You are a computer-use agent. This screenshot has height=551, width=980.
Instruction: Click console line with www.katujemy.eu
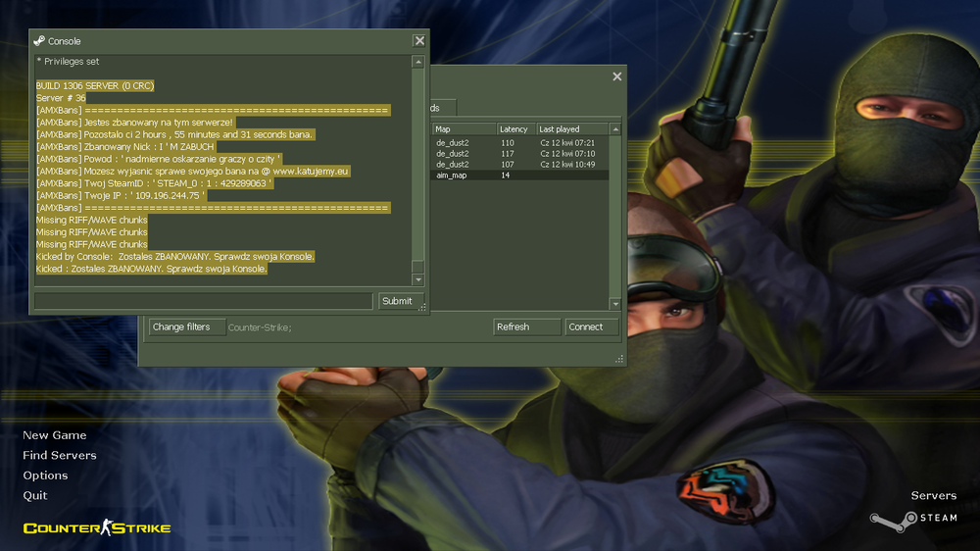pyautogui.click(x=193, y=172)
